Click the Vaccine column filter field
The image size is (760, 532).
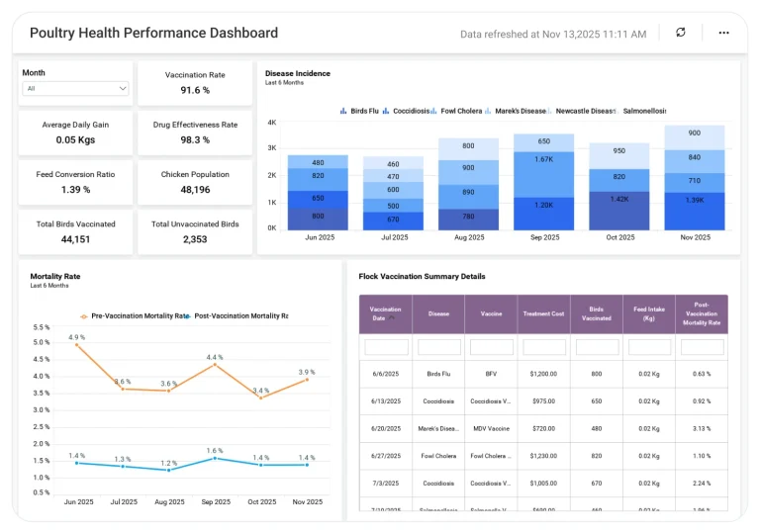coord(492,347)
